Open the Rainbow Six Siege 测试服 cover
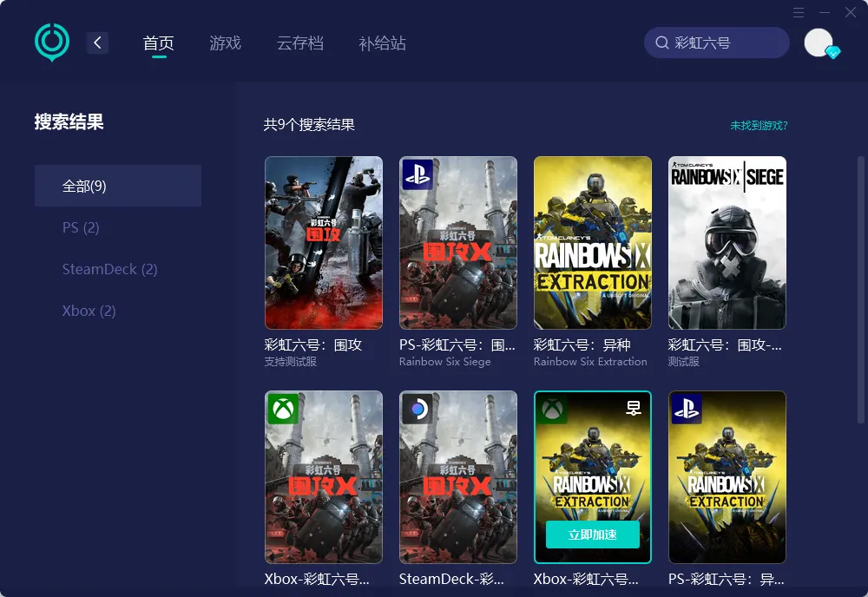 (x=727, y=243)
